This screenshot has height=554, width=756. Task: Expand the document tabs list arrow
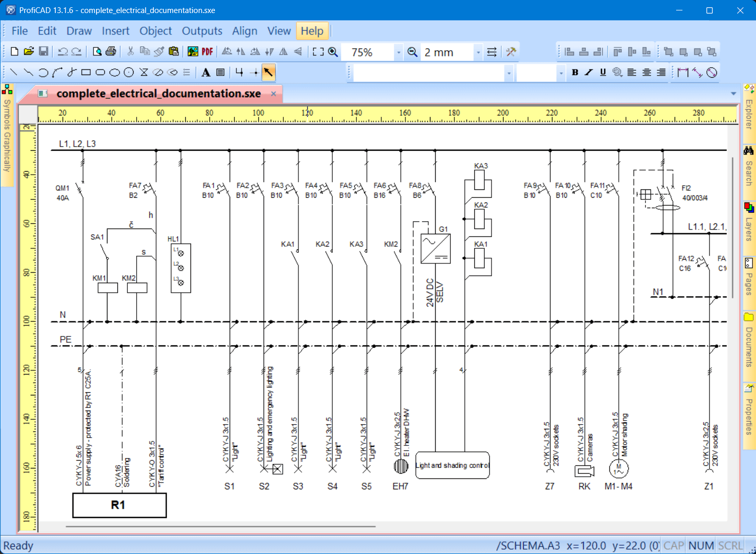[733, 94]
